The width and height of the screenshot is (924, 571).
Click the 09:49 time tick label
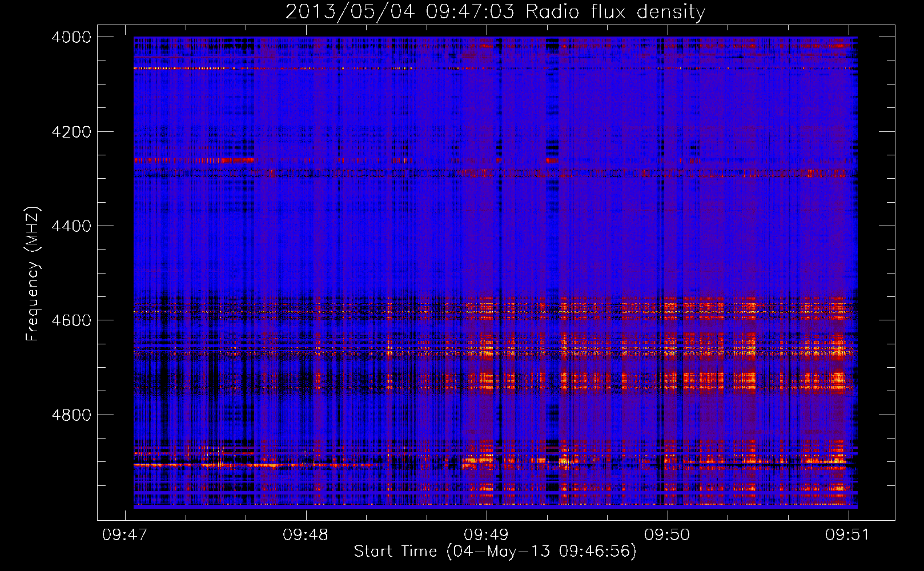click(486, 534)
